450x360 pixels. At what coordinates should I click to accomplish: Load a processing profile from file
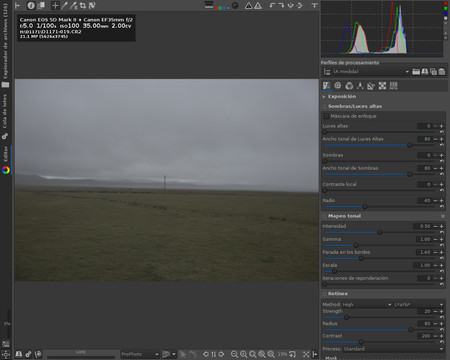[x=416, y=72]
